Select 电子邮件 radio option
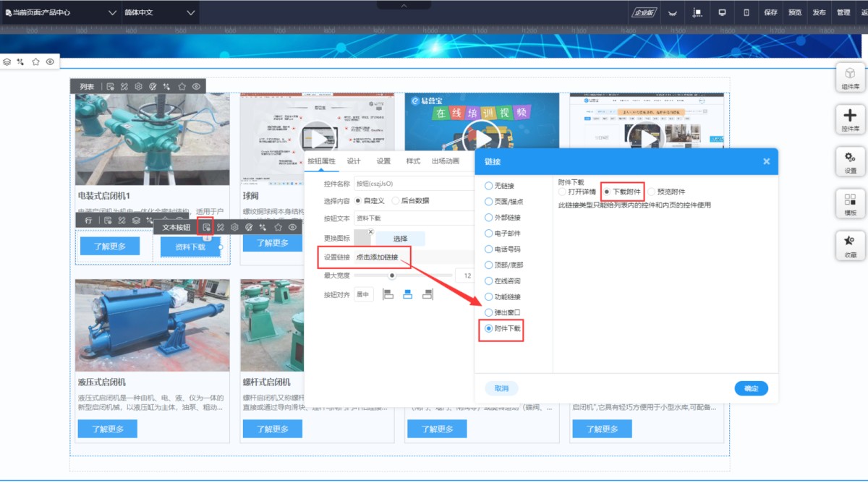The image size is (868, 483). point(489,234)
